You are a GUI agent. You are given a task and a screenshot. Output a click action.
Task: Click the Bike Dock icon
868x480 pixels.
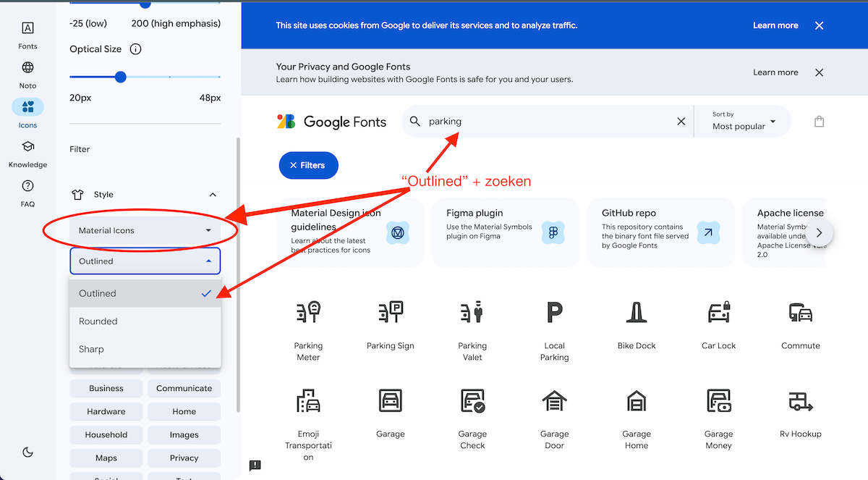(x=637, y=313)
